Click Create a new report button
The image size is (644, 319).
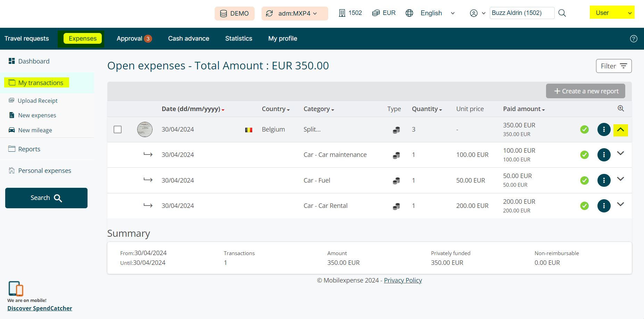(585, 91)
